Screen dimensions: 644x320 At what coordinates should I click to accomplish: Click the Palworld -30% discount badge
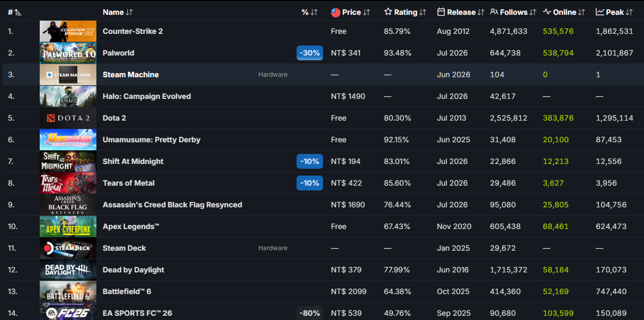(310, 53)
